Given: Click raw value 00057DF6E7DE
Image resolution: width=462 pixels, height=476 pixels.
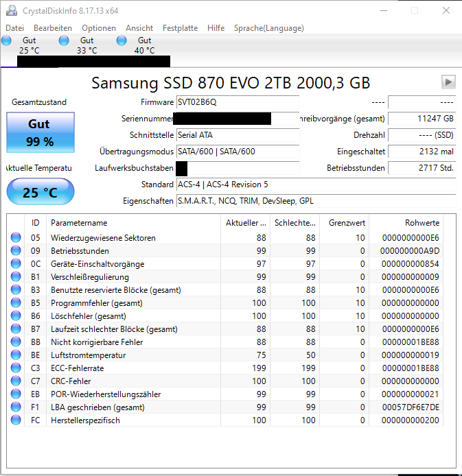Looking at the screenshot, I should 411,407.
